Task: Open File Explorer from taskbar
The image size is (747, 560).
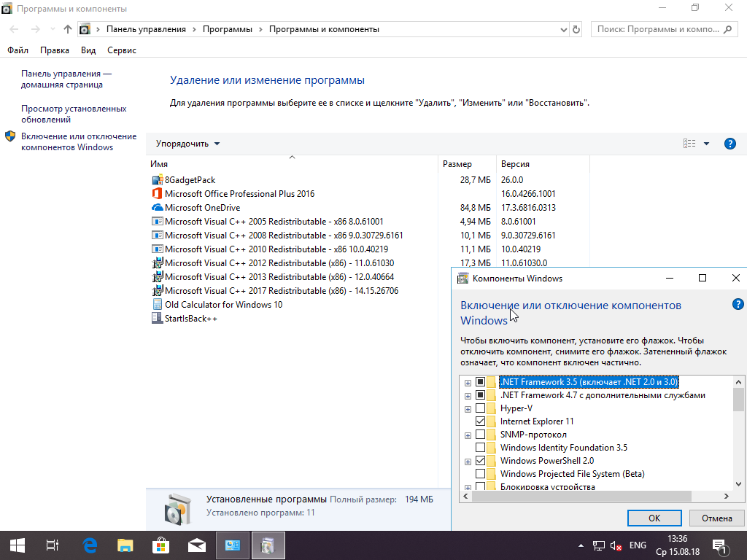Action: [x=125, y=545]
